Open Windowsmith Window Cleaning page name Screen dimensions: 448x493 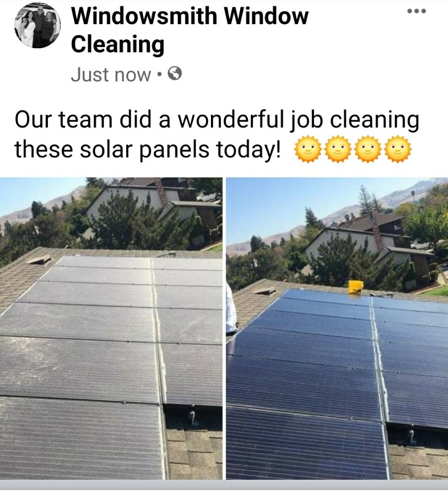[190, 30]
